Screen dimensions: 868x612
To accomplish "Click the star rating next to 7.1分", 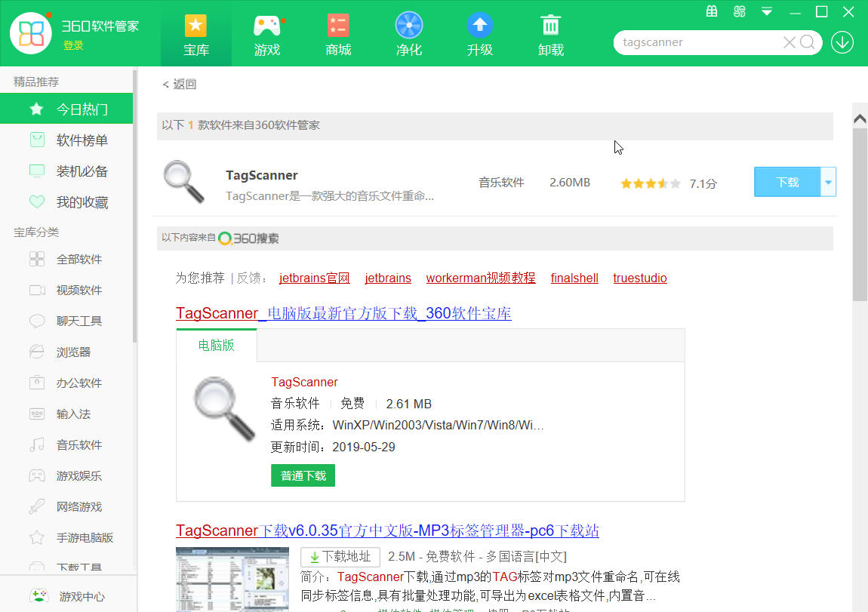I will (649, 183).
